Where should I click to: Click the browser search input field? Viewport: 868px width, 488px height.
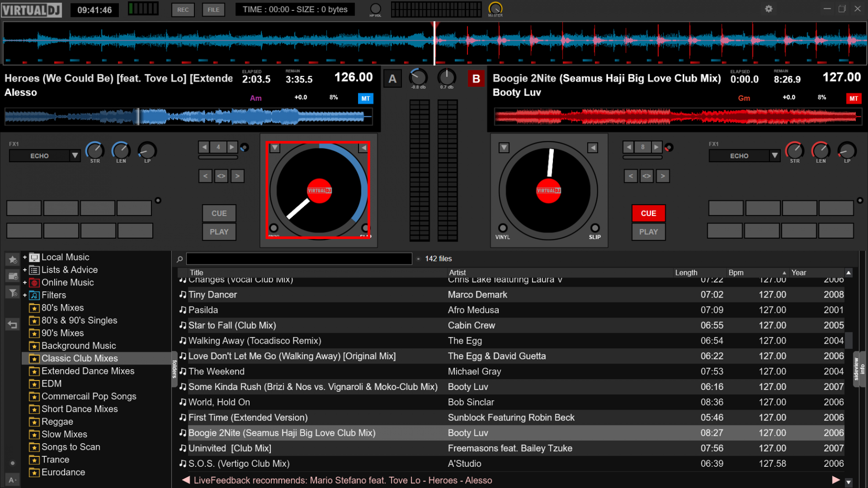(x=299, y=259)
